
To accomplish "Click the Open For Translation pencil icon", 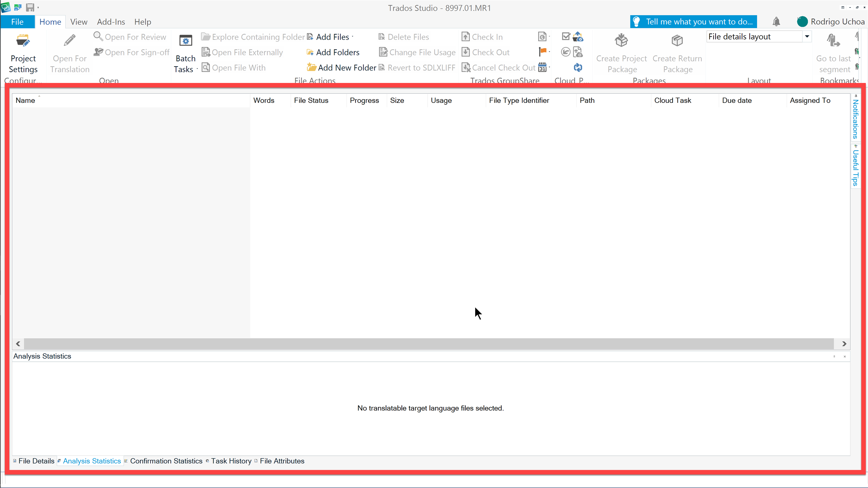I will 70,41.
